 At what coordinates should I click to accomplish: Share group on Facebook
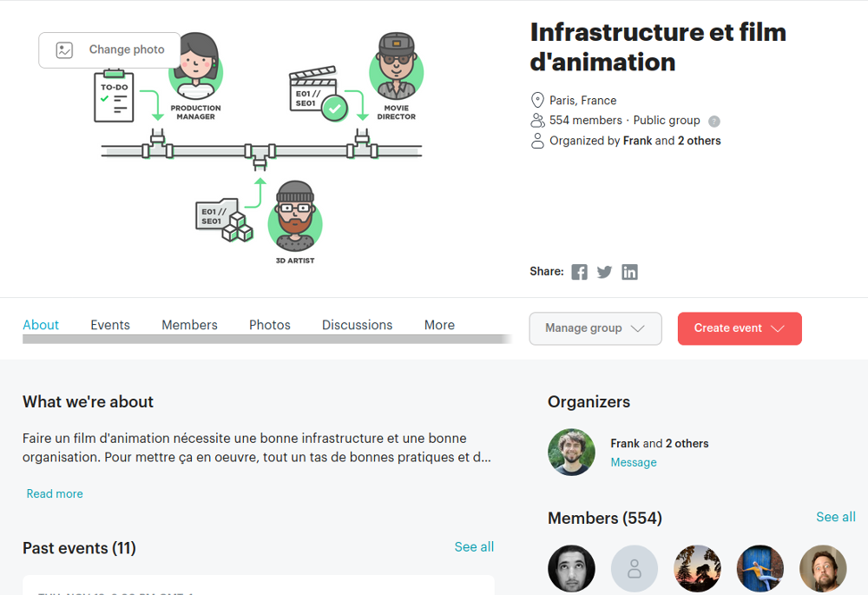pos(579,272)
